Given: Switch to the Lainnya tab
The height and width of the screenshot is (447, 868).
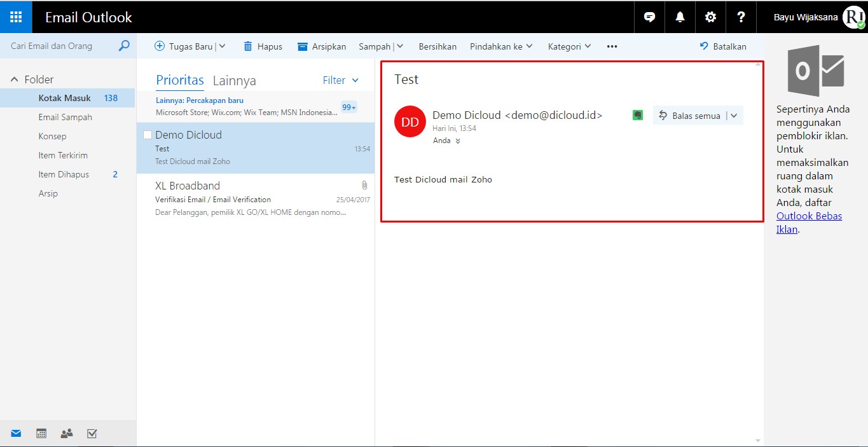Looking at the screenshot, I should coord(234,80).
